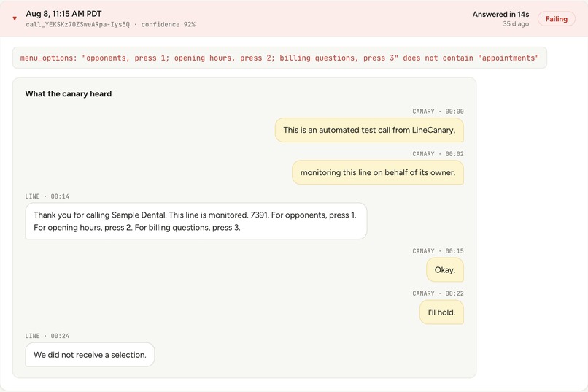588x392 pixels.
Task: Click the LINE · 00:14 label
Action: [x=47, y=196]
